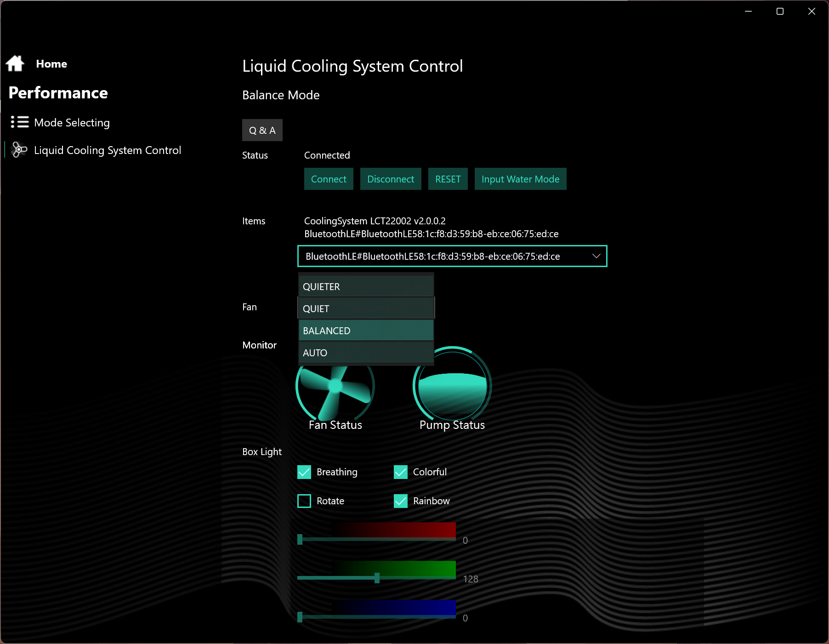Open Mode Selecting in the sidebar

72,123
